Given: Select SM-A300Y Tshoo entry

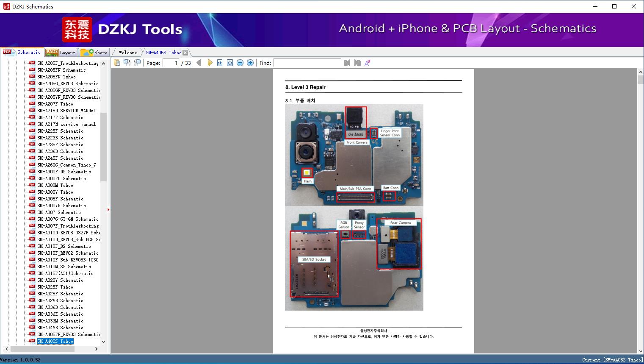Looking at the screenshot, I should 55,192.
